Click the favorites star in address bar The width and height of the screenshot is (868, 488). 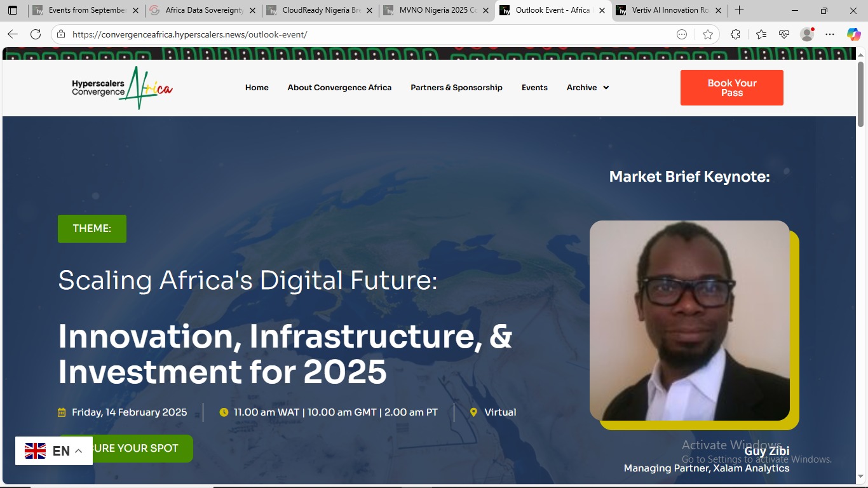pyautogui.click(x=708, y=34)
